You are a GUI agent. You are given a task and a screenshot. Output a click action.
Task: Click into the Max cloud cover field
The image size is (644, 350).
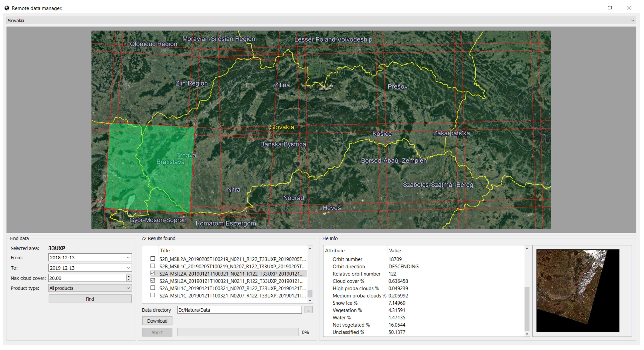point(87,278)
